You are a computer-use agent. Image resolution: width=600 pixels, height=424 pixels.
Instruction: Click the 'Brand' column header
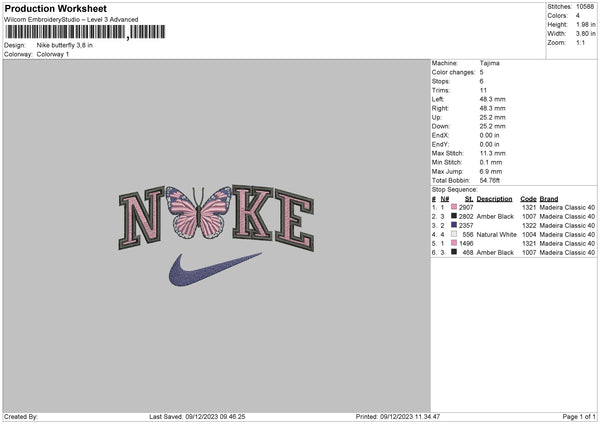[549, 199]
